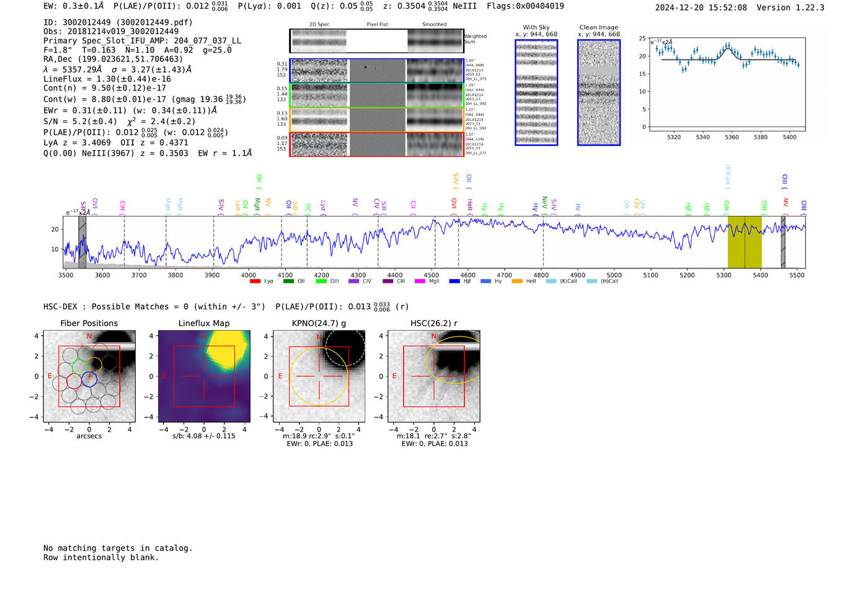The height and width of the screenshot is (591, 868).
Task: Click the 2D Spec column header
Action: pos(319,25)
